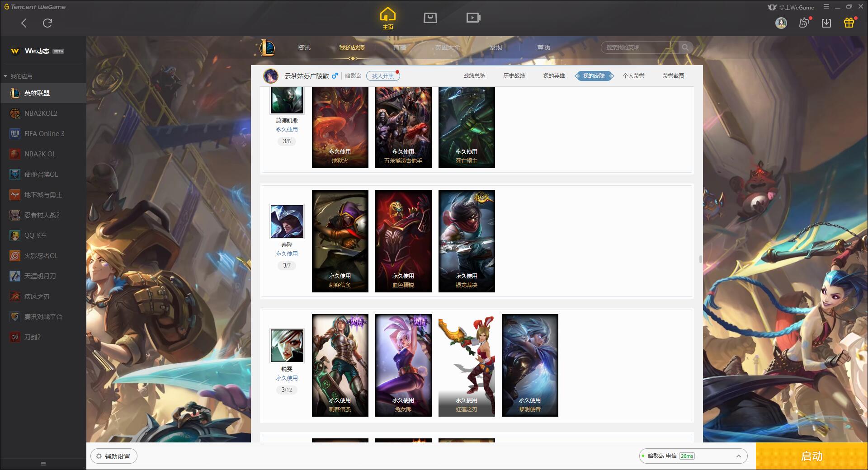
Task: Select 英雄联盟 in the sidebar
Action: point(43,93)
